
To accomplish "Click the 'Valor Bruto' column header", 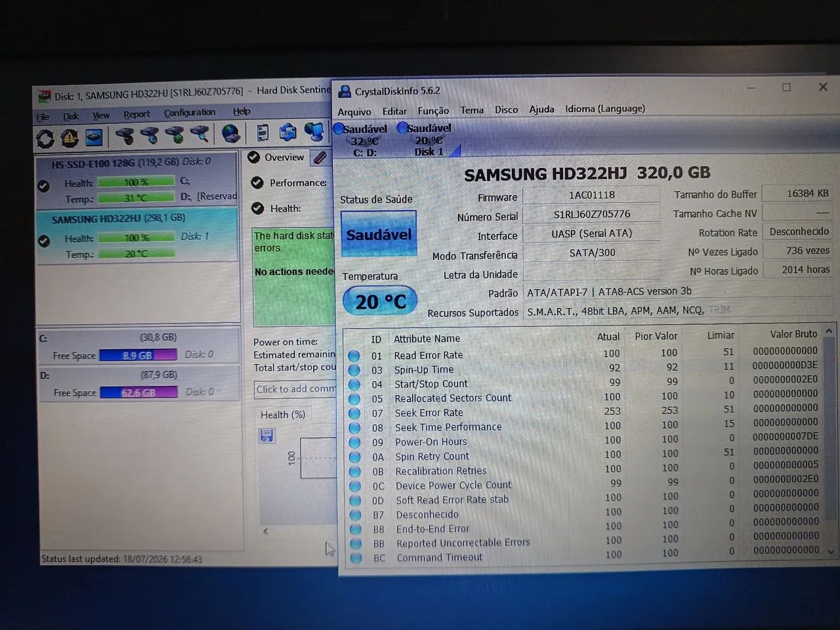I will pos(793,334).
